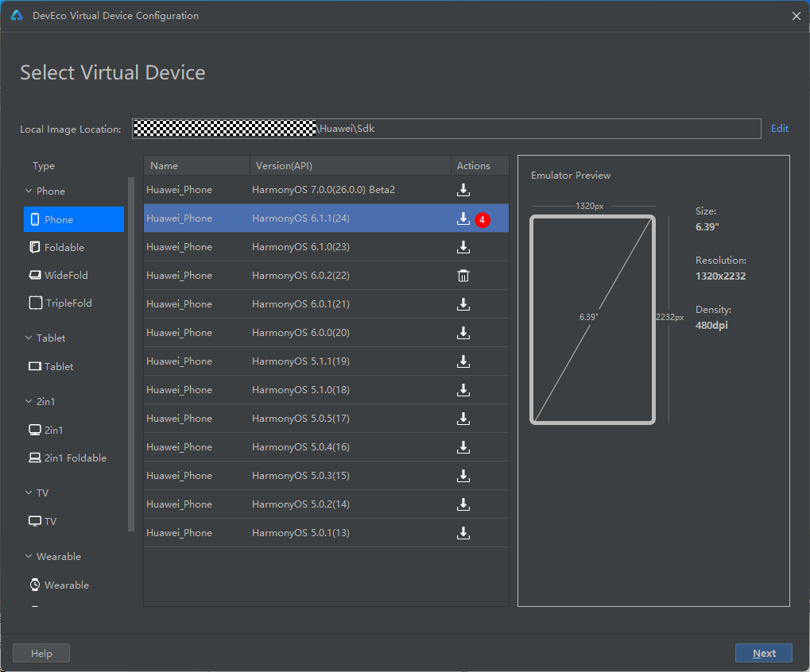Viewport: 810px width, 672px height.
Task: Select the Phone device type
Action: click(x=74, y=219)
